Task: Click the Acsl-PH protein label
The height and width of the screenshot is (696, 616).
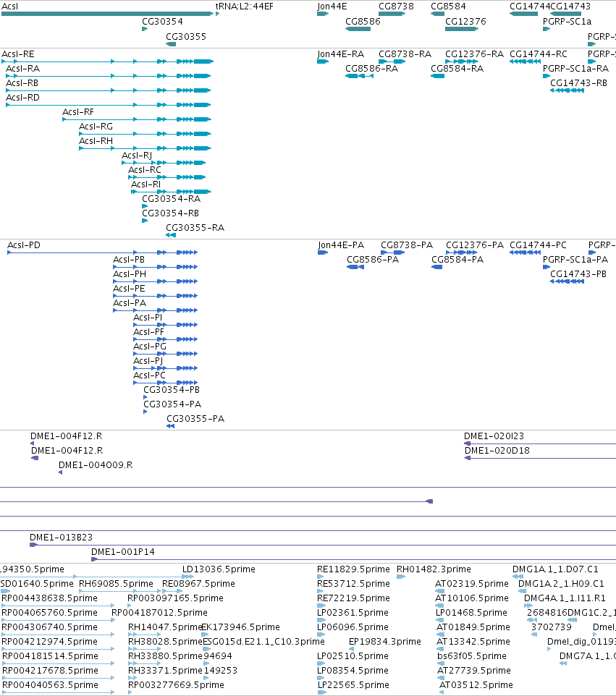Action: point(130,274)
